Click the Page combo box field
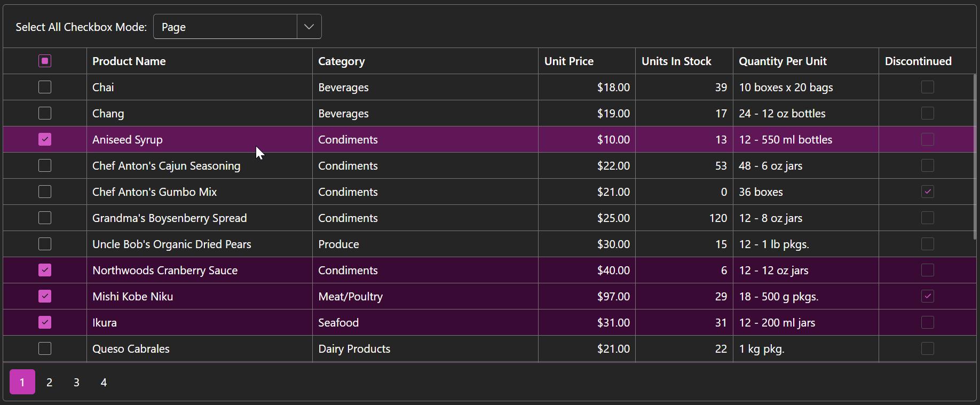980x405 pixels. pos(225,27)
